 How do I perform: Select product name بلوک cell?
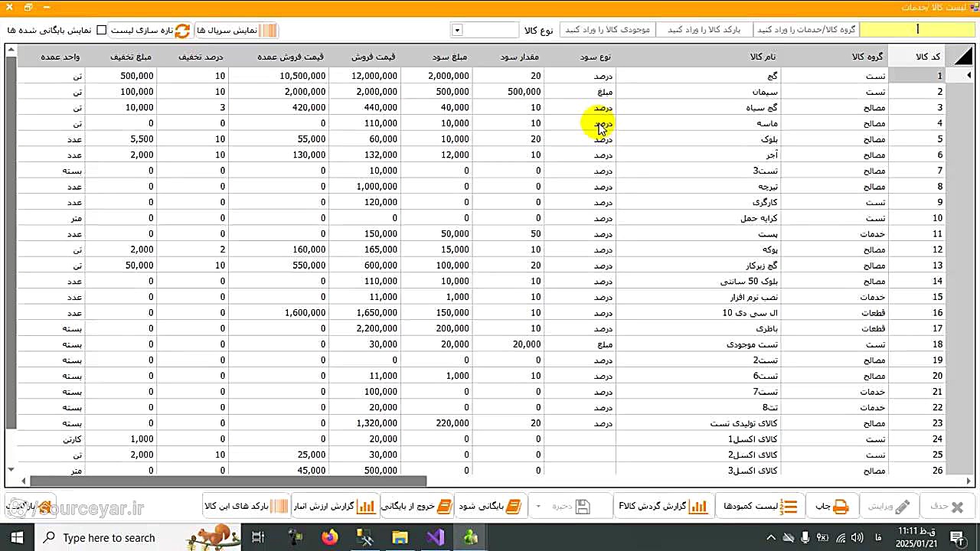coord(697,139)
